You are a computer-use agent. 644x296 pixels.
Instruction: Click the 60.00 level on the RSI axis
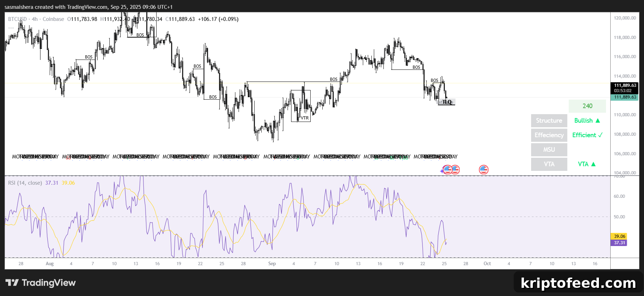[620, 196]
